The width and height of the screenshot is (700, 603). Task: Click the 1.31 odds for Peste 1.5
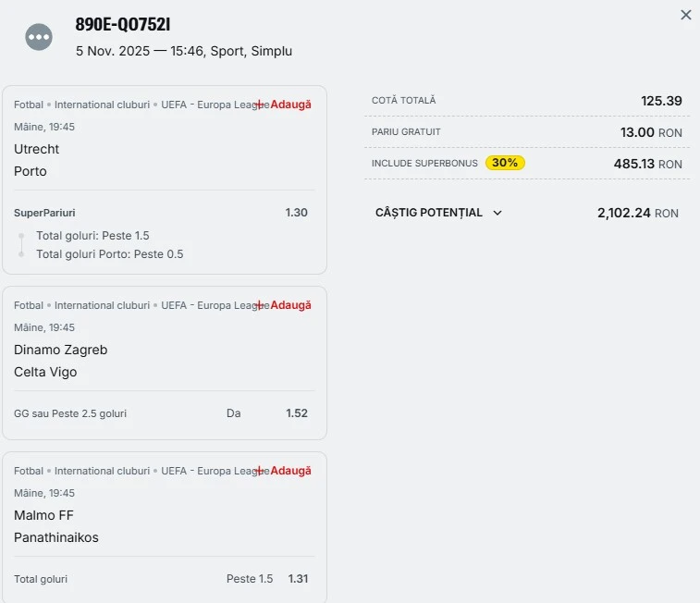[298, 579]
